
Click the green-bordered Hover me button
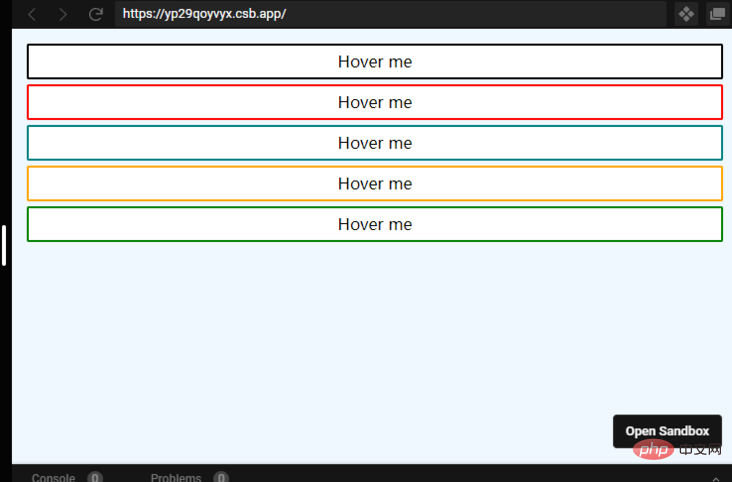374,224
